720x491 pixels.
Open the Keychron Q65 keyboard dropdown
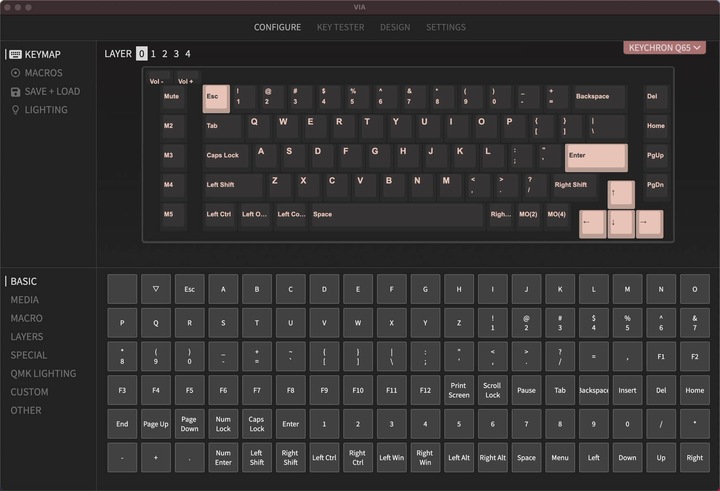point(664,48)
